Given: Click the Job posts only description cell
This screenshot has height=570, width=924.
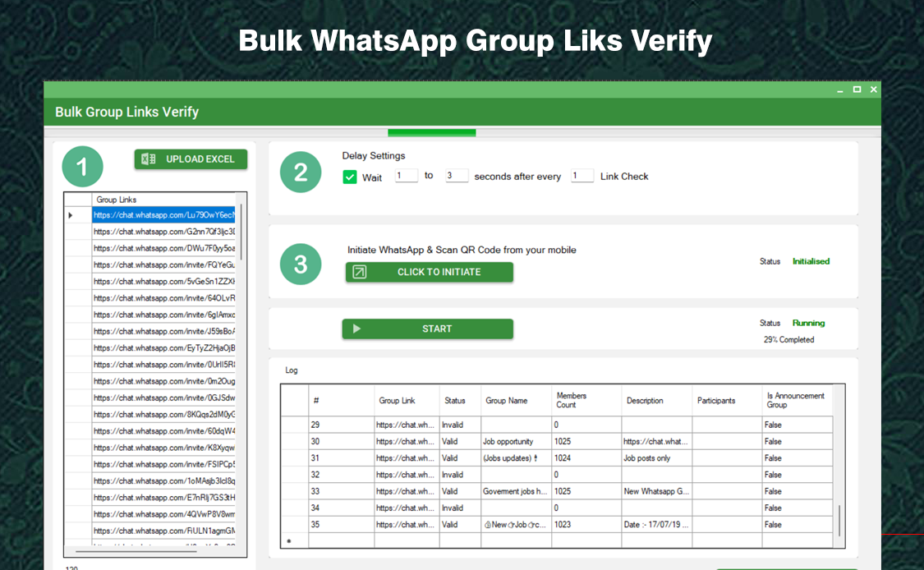Looking at the screenshot, I should 656,458.
